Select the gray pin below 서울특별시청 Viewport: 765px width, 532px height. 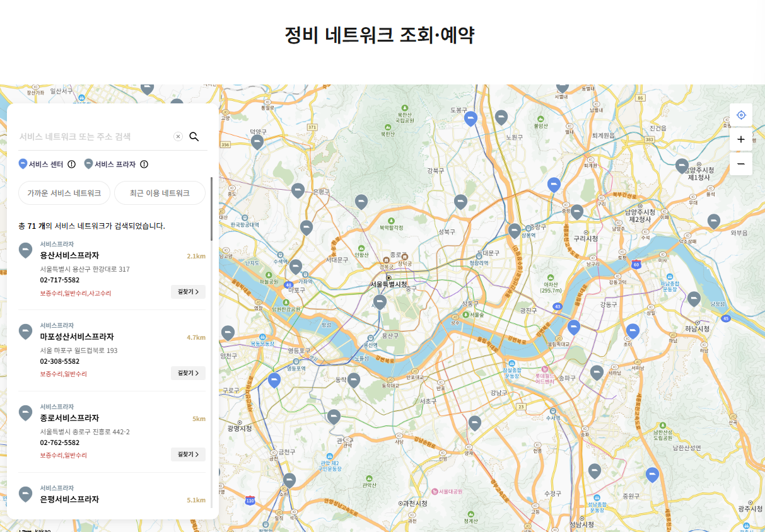379,303
